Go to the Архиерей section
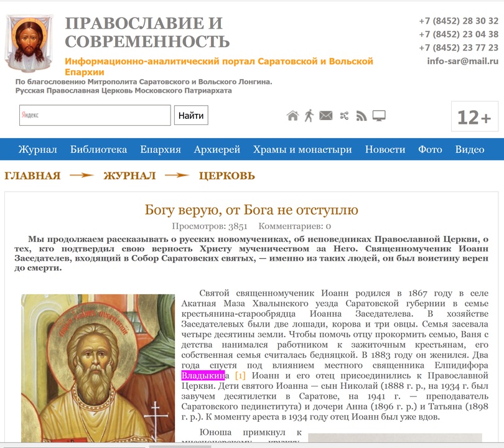 point(217,149)
